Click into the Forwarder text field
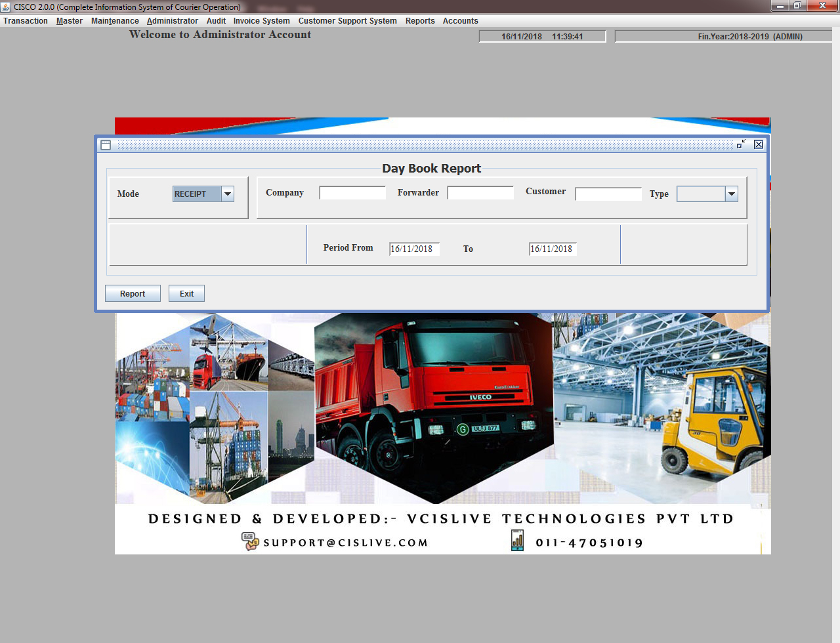Image resolution: width=840 pixels, height=643 pixels. 480,193
